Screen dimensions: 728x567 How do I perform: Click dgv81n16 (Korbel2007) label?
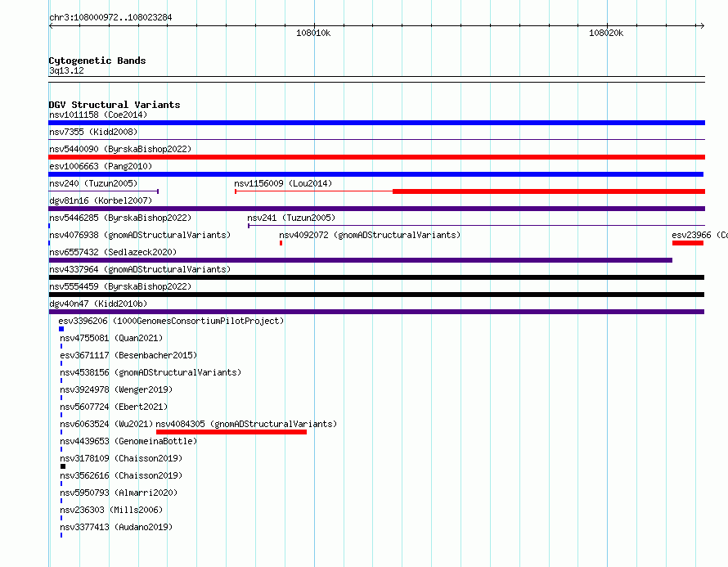coord(101,200)
